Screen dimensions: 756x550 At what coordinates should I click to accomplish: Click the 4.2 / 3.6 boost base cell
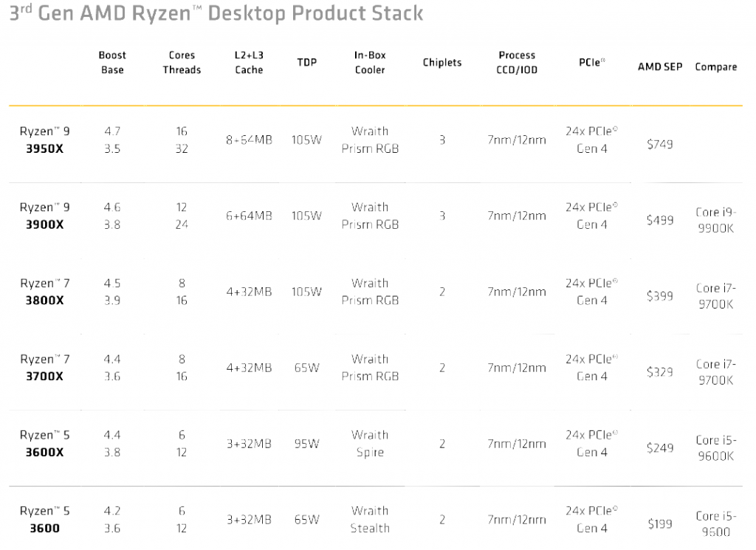[112, 520]
